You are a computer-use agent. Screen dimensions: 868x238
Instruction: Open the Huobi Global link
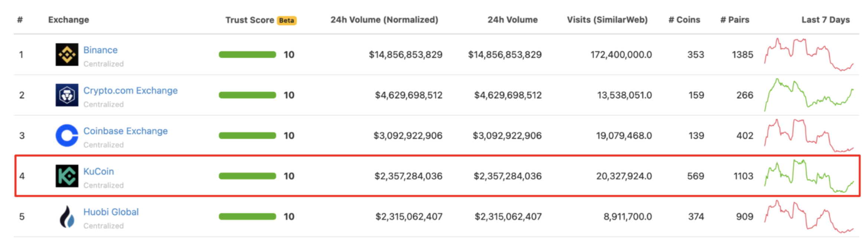pyautogui.click(x=111, y=212)
